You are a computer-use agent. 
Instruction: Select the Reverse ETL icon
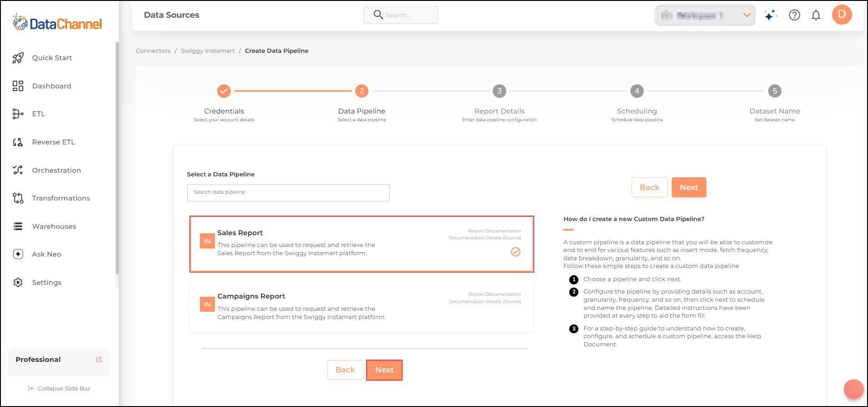pyautogui.click(x=18, y=142)
